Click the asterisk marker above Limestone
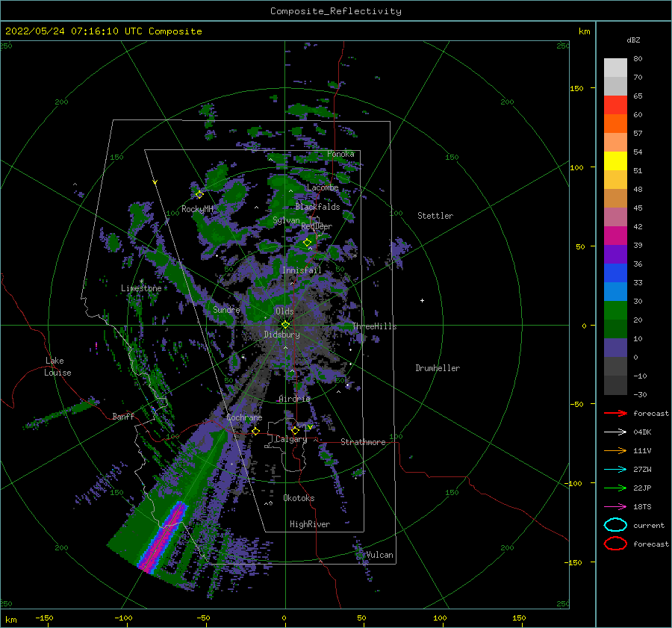Image resolution: width=672 pixels, height=628 pixels. click(141, 282)
